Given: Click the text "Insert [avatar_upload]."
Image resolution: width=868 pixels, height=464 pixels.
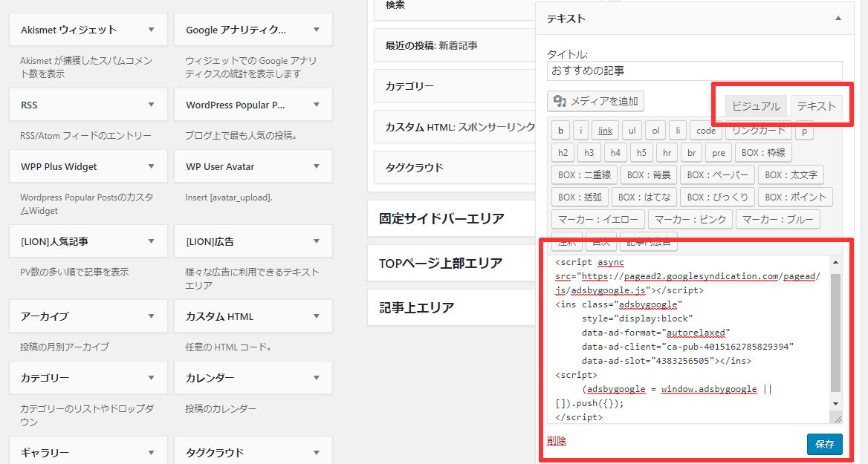Looking at the screenshot, I should (x=229, y=197).
